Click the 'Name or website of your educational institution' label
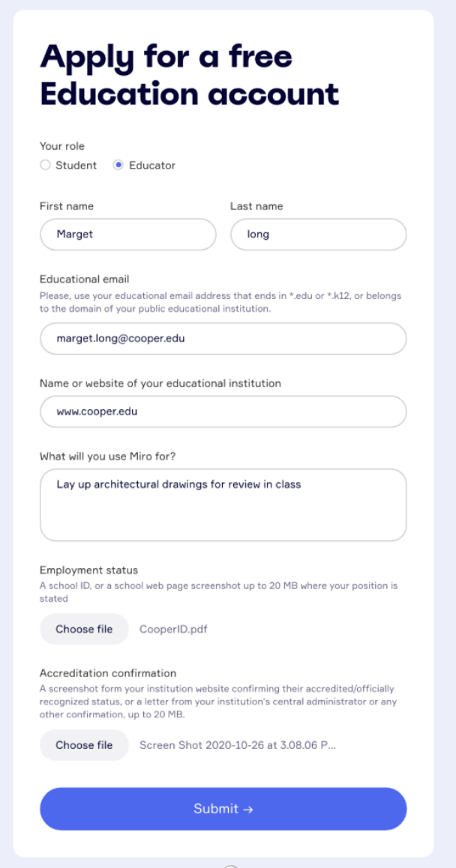 pos(160,383)
